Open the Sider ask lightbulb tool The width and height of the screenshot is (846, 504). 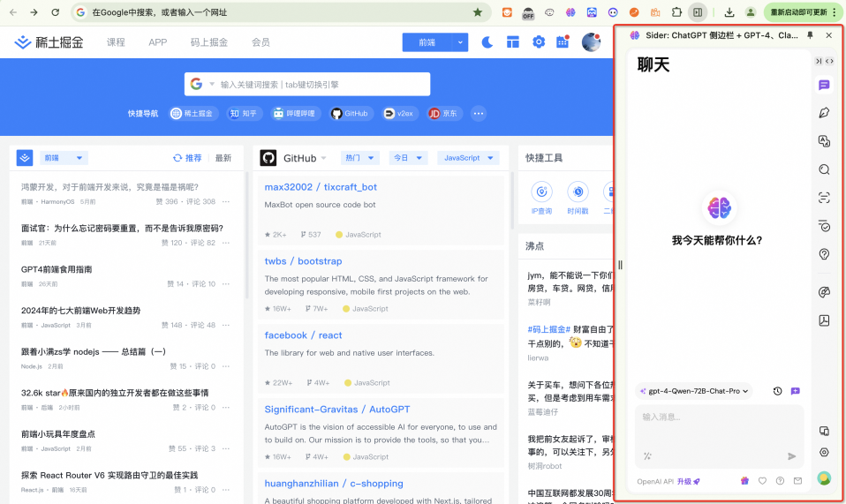tap(824, 254)
